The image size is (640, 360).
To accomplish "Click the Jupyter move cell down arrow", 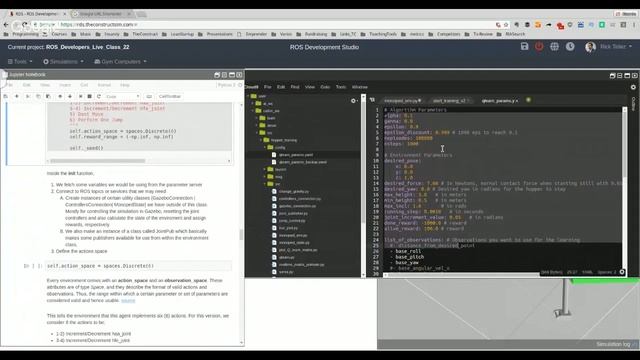I will (x=70, y=96).
